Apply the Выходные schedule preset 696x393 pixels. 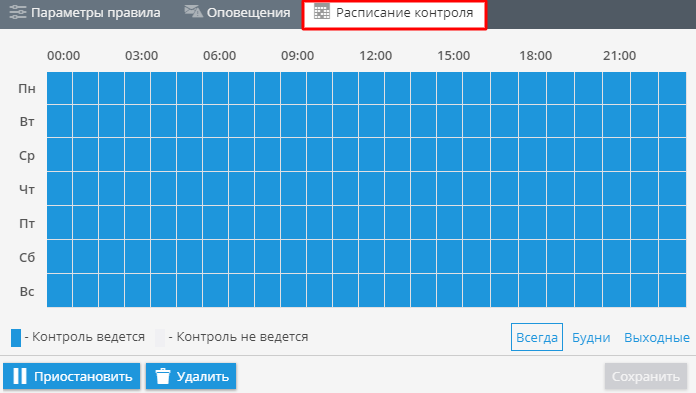tap(656, 337)
